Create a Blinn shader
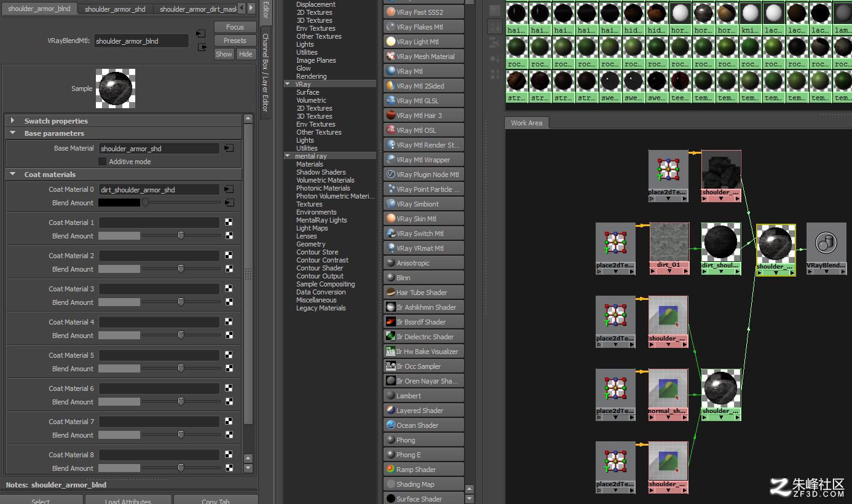This screenshot has width=852, height=504. pos(424,278)
